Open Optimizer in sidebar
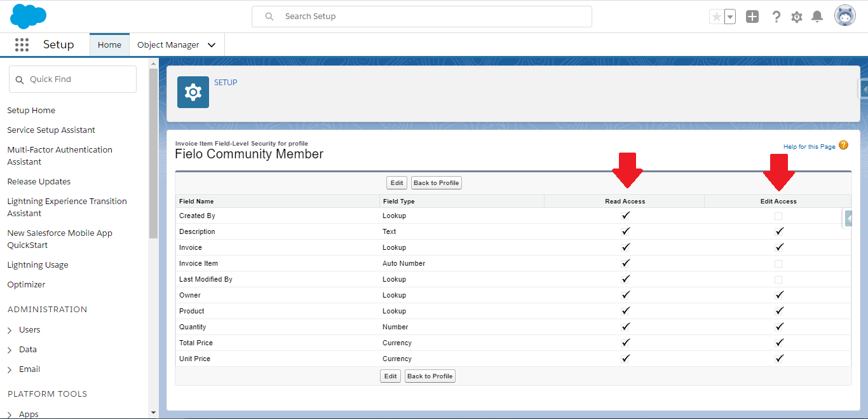Viewport: 868px width, 419px height. pos(26,285)
